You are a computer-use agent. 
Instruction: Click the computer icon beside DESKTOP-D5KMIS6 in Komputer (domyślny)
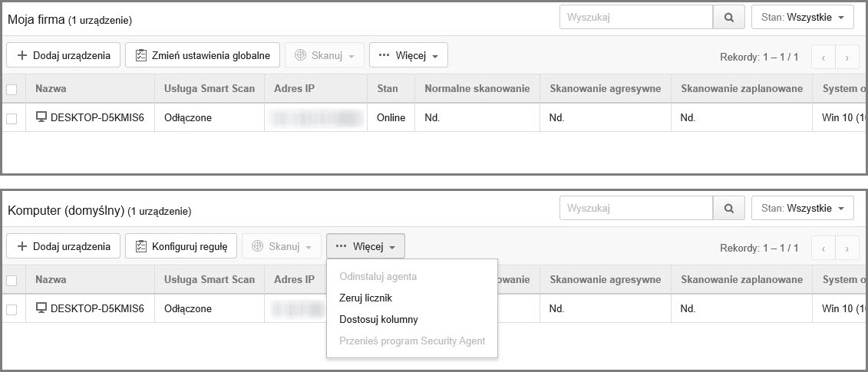tap(41, 308)
